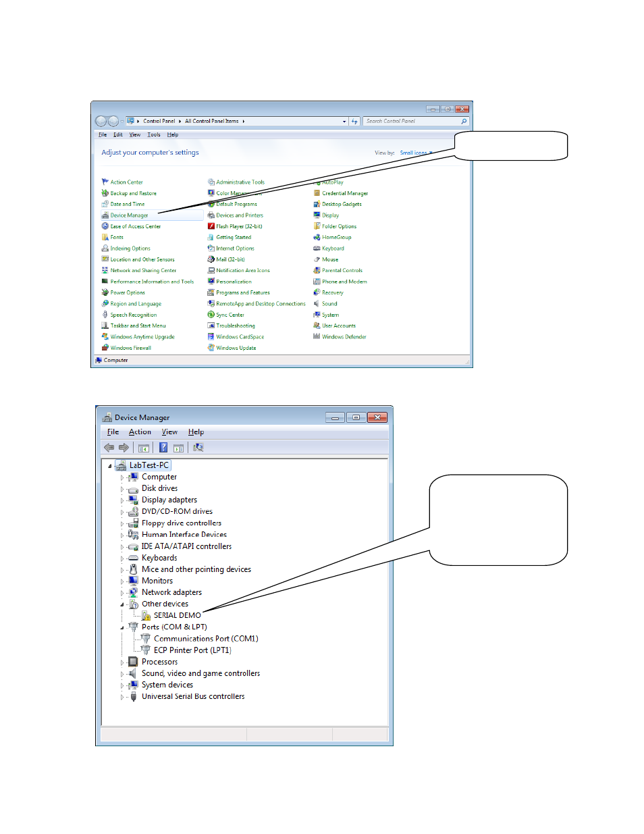Toggle the show/hide console tree toolbar icon
Viewport: 644px width, 834px height.
point(144,448)
